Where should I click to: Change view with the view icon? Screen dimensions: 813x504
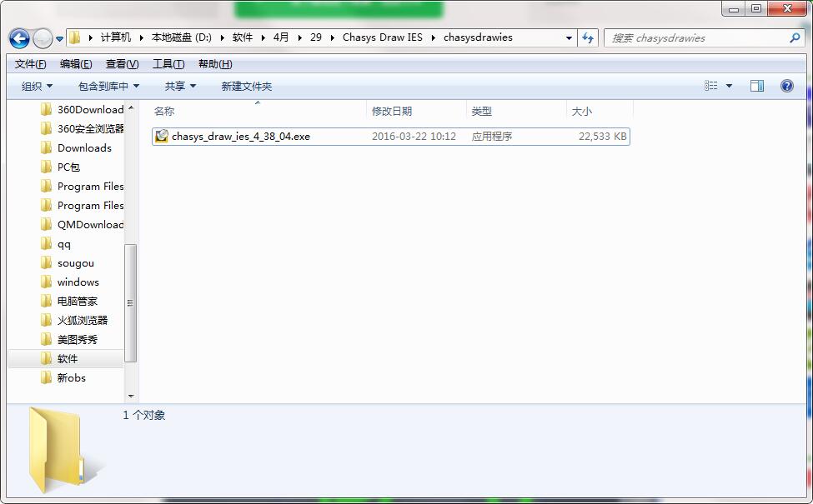point(711,86)
